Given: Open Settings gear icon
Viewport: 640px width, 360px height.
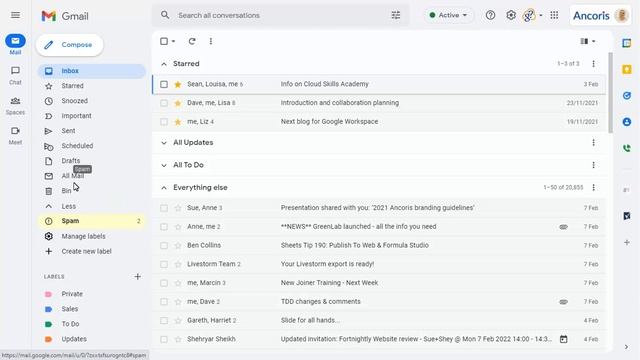Looking at the screenshot, I should click(511, 15).
